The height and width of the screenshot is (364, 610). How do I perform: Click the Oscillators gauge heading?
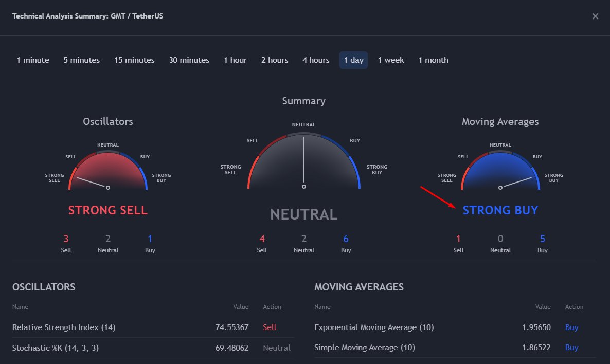(108, 122)
